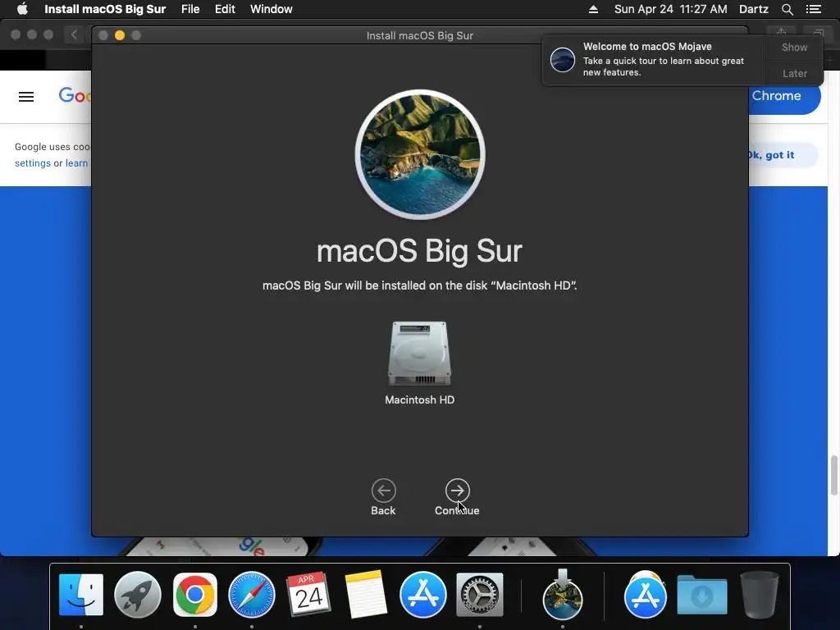Open the Downloads folder in the Dock
This screenshot has width=840, height=630.
(702, 595)
